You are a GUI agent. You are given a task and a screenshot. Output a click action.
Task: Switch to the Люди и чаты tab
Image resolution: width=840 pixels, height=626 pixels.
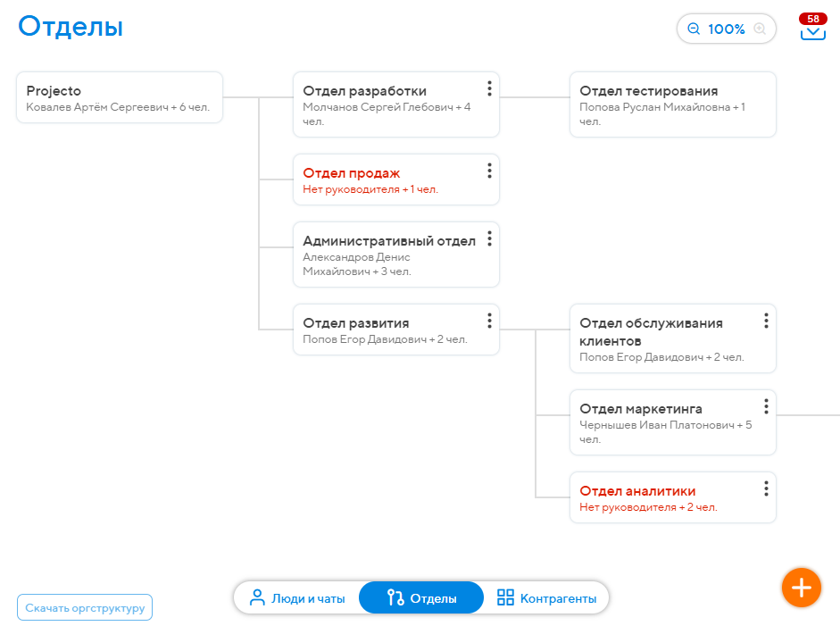click(297, 598)
